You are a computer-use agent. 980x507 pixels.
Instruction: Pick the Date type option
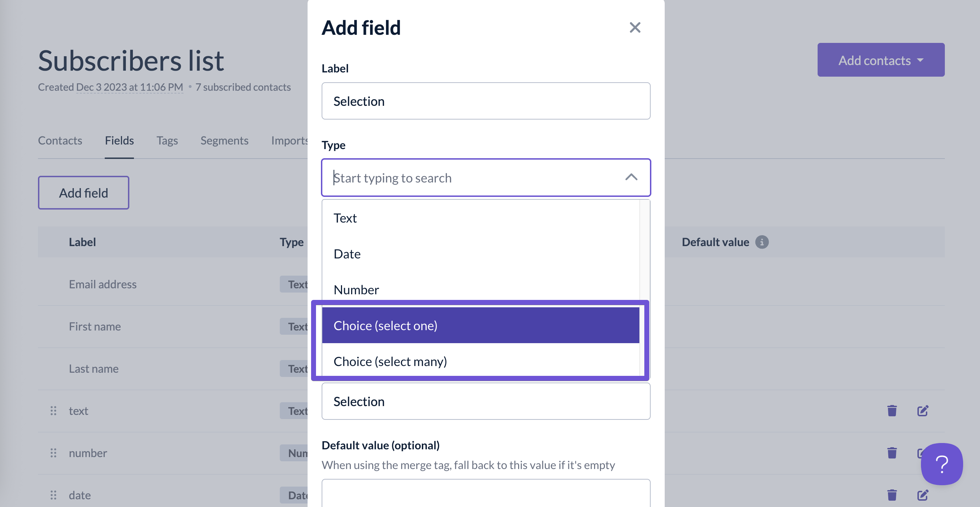pos(480,254)
